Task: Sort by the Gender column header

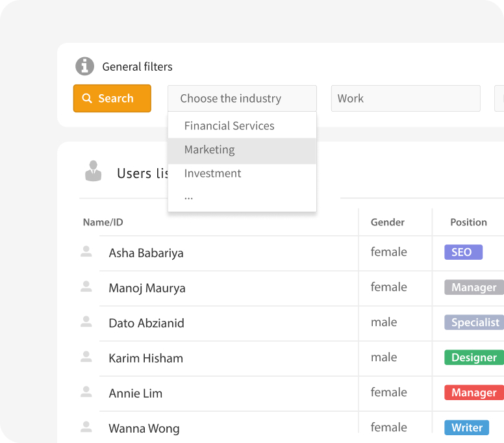Action: (x=388, y=222)
